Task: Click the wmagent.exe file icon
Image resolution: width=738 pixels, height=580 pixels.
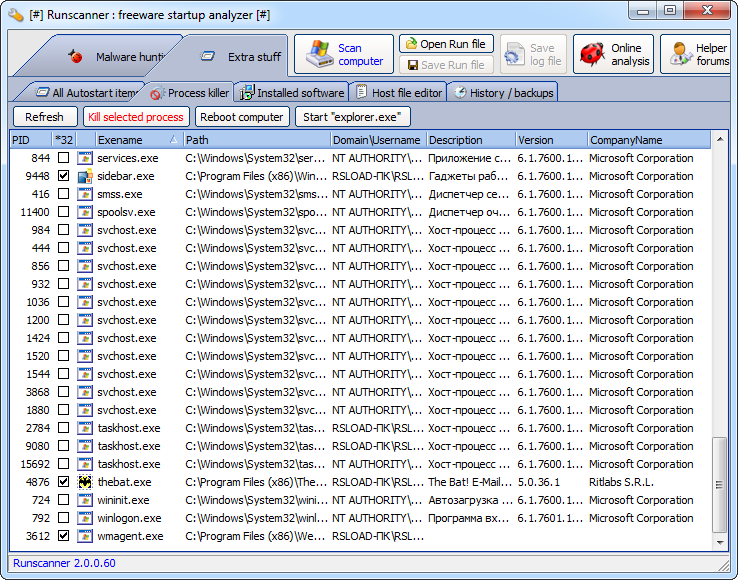Action: pos(85,536)
